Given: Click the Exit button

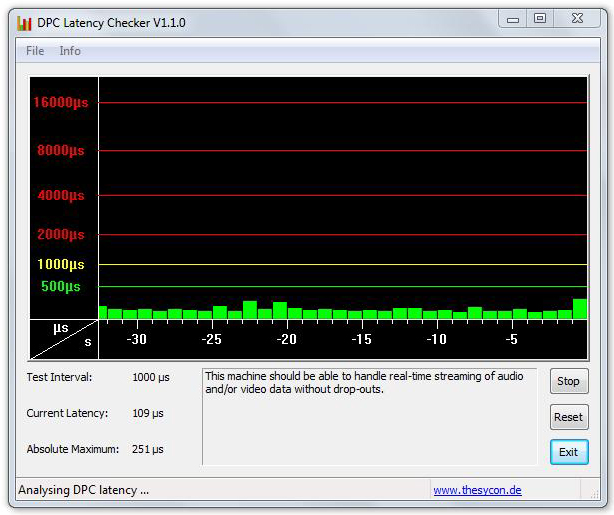Looking at the screenshot, I should [569, 452].
